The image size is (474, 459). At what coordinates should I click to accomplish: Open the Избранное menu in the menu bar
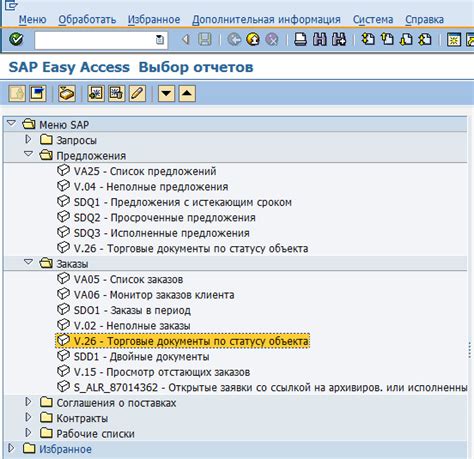(154, 19)
